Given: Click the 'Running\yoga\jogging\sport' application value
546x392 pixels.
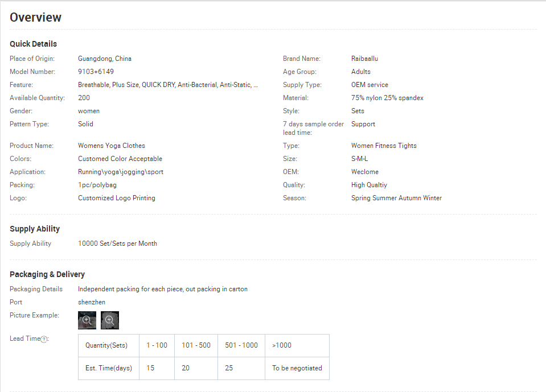Looking at the screenshot, I should (121, 172).
